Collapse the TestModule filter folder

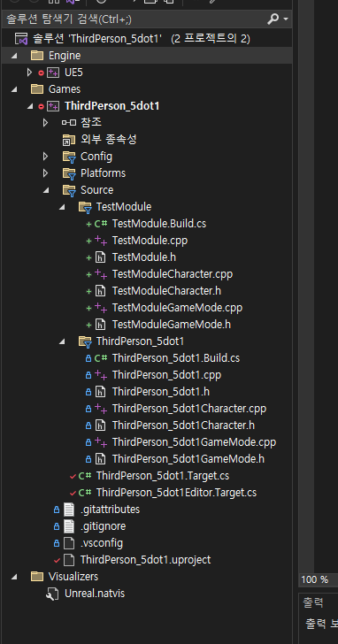(x=62, y=207)
